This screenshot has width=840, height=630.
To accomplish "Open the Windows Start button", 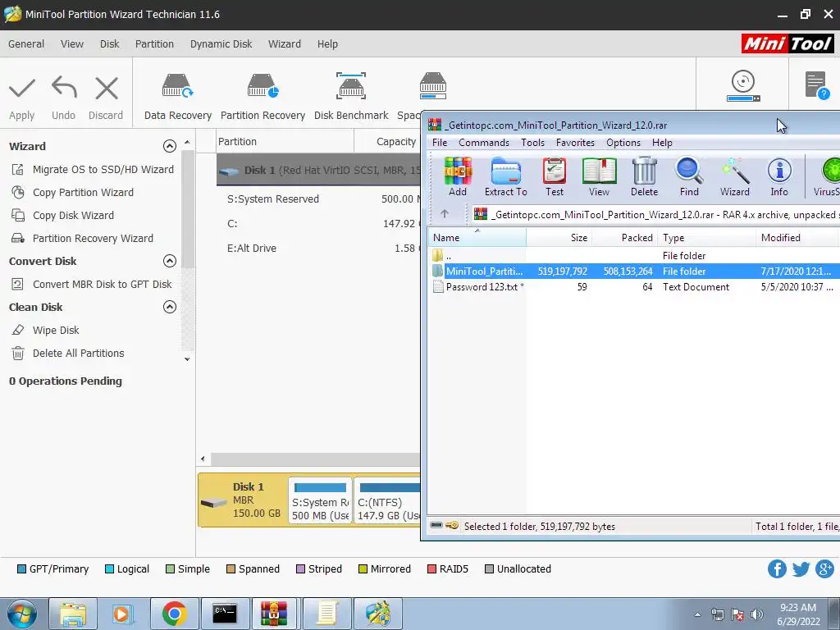I will [21, 614].
